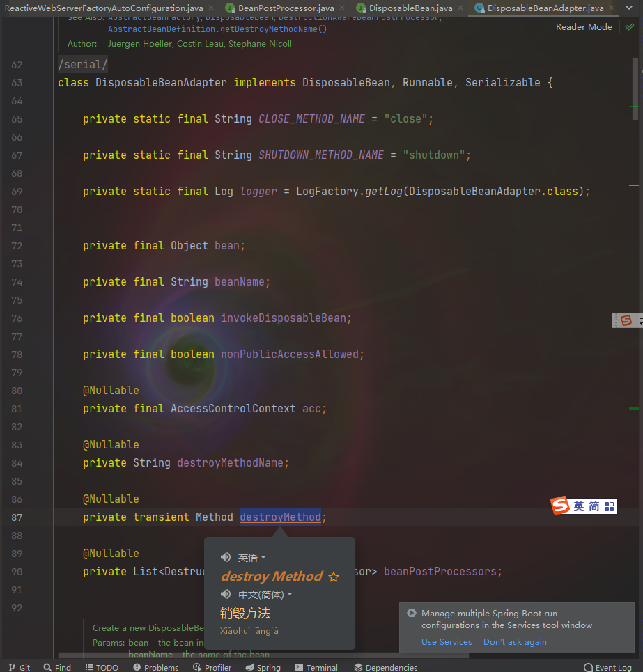Open the 英语 source language dropdown
Viewport: 643px width, 672px height.
252,558
